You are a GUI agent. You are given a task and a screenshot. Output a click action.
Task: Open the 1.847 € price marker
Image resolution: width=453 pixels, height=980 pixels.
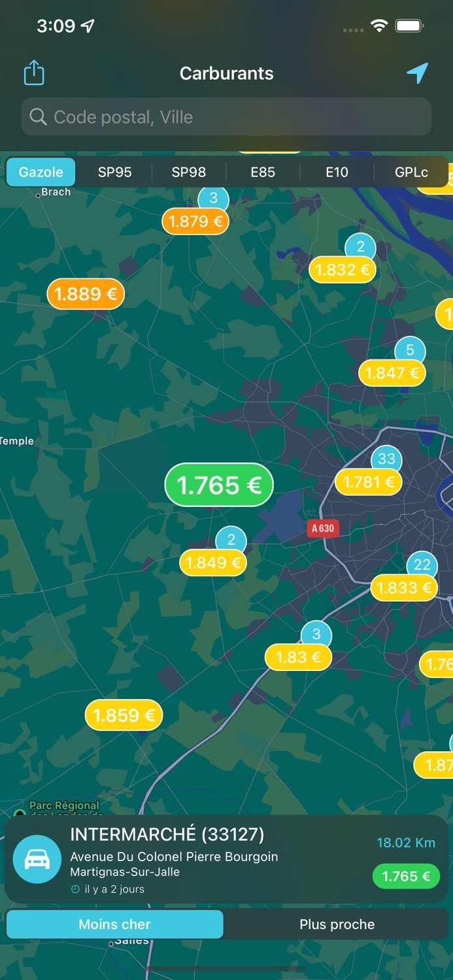click(392, 373)
